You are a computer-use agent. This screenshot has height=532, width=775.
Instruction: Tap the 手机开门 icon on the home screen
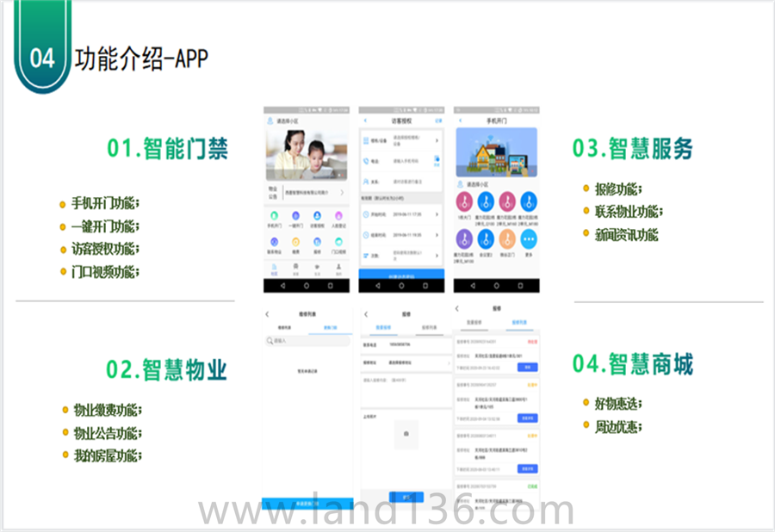pos(273,217)
